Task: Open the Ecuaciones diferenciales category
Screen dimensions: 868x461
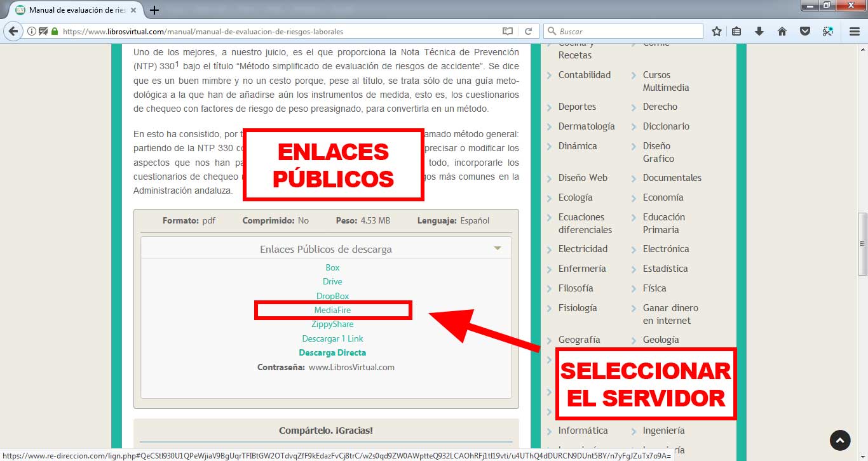Action: click(x=585, y=223)
